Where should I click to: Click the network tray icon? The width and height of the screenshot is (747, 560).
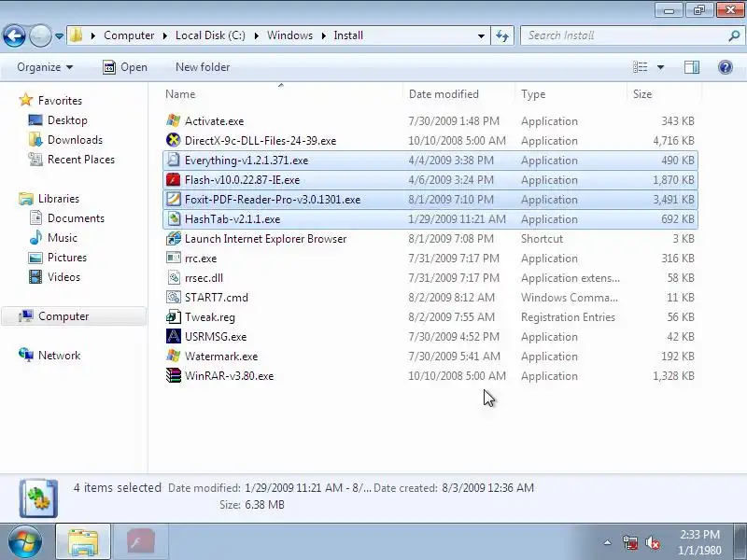coord(630,542)
